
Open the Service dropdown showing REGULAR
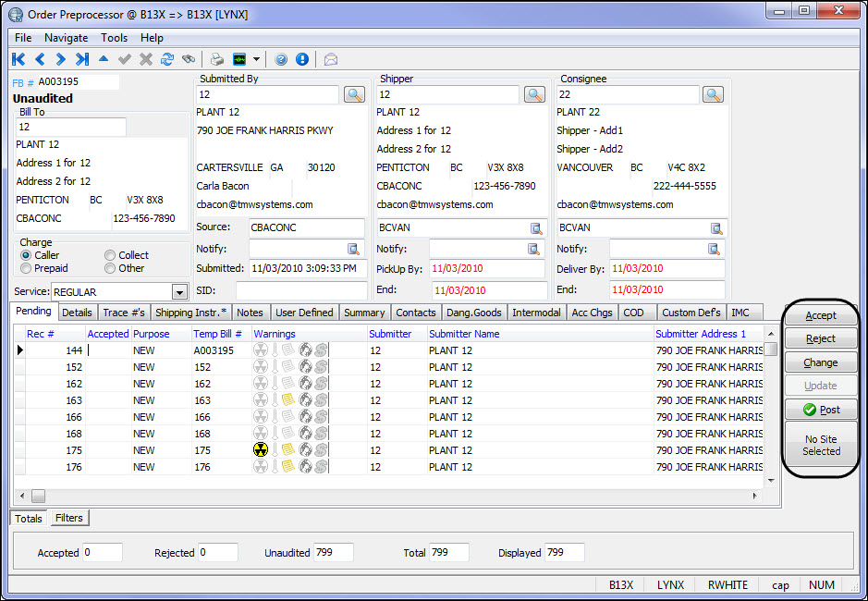pyautogui.click(x=178, y=291)
